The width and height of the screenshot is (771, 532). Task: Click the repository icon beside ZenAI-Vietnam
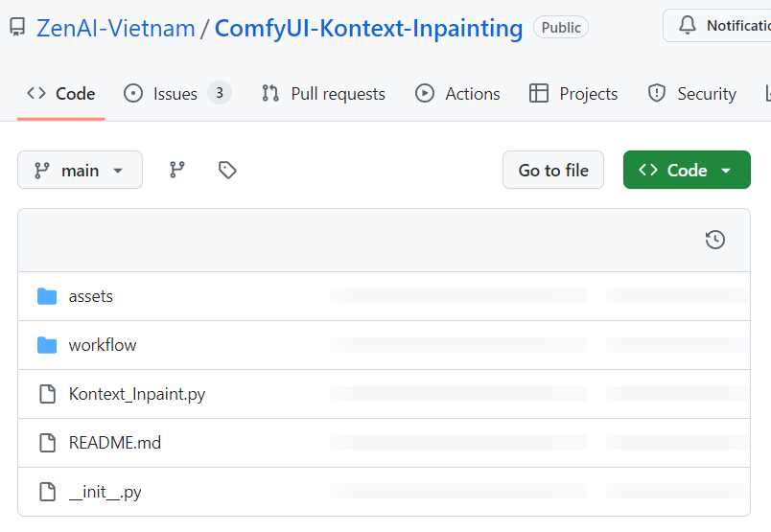(x=17, y=28)
